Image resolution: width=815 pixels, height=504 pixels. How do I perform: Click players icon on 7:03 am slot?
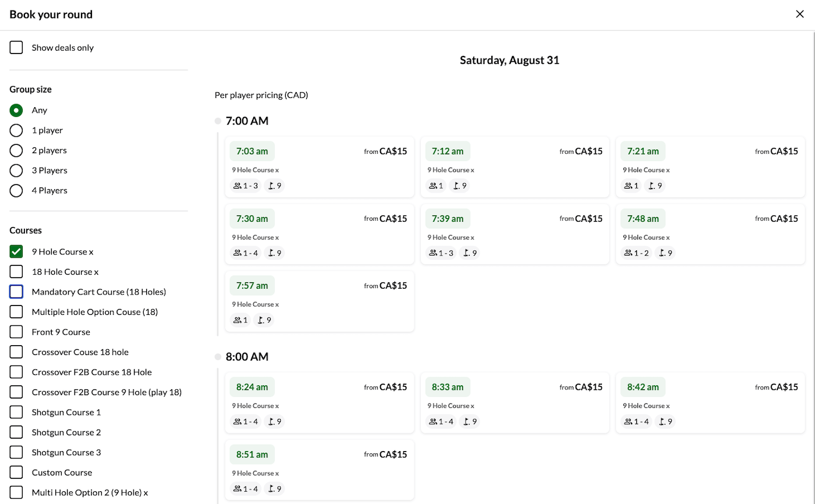[237, 186]
